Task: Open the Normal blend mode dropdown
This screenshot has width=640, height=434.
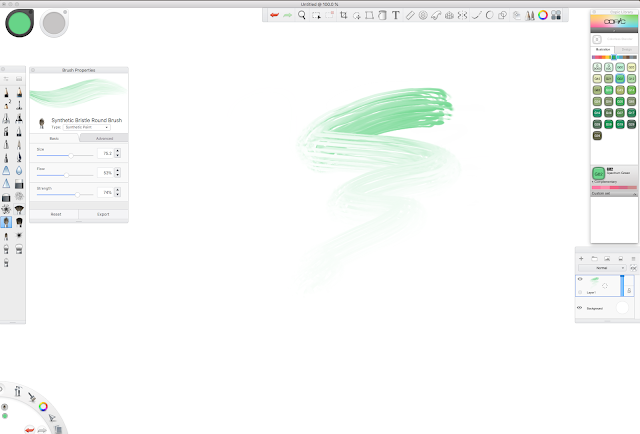Action: [x=602, y=268]
